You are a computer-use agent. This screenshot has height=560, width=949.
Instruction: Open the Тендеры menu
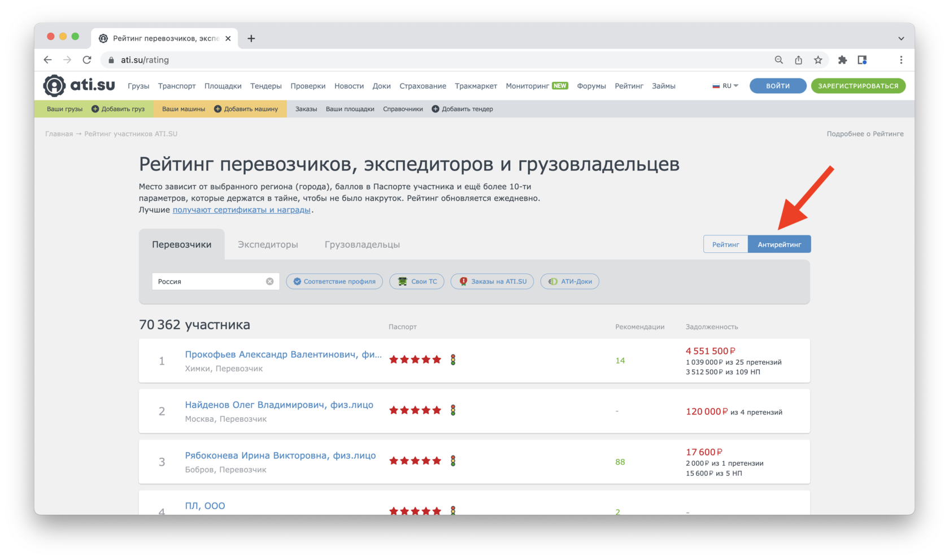[266, 86]
